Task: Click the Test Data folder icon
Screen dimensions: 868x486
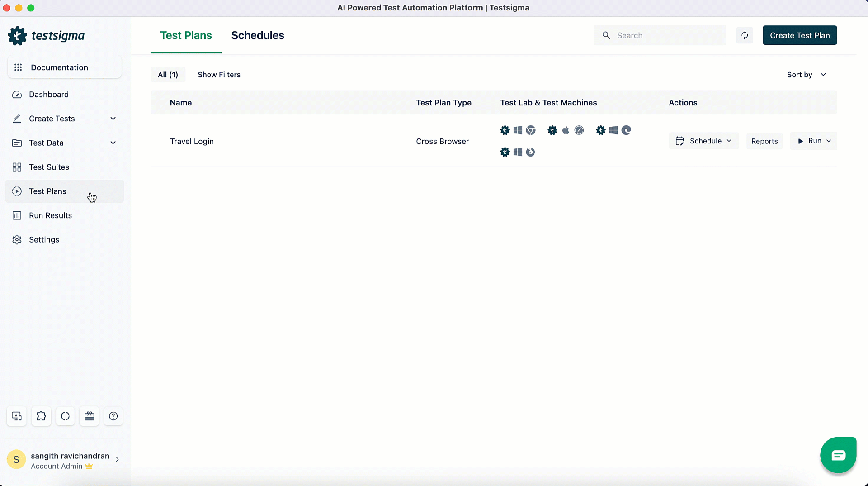Action: pyautogui.click(x=17, y=143)
